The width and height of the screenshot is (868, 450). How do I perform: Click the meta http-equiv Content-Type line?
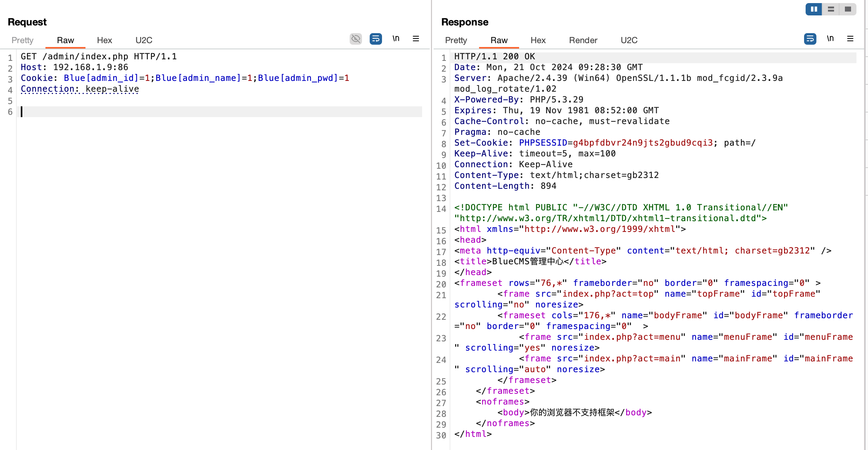[643, 250]
